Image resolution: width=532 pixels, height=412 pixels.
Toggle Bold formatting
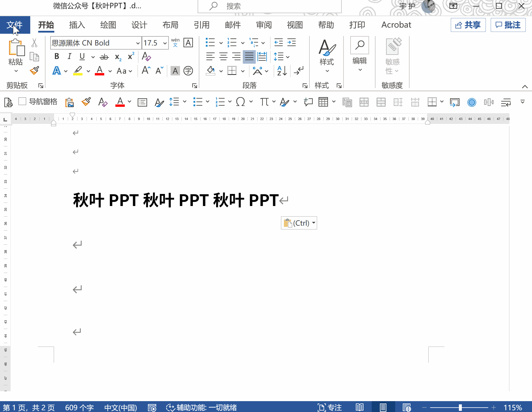pyautogui.click(x=57, y=56)
